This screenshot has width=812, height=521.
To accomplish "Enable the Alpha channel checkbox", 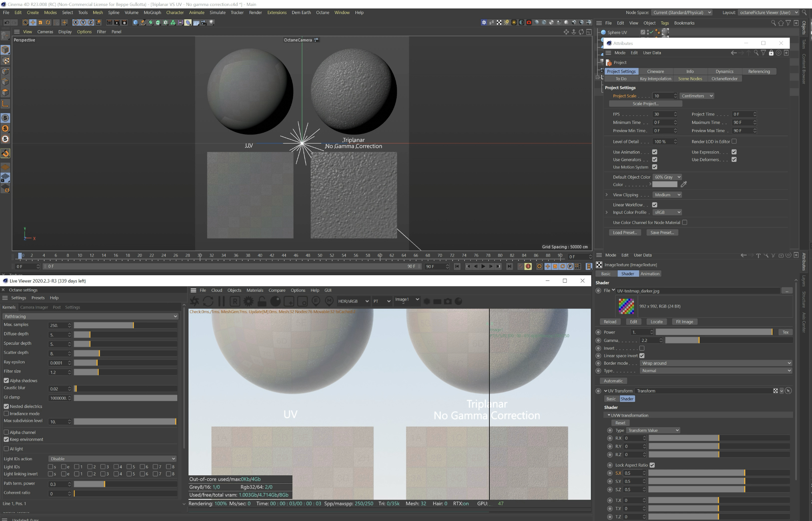I will (6, 432).
